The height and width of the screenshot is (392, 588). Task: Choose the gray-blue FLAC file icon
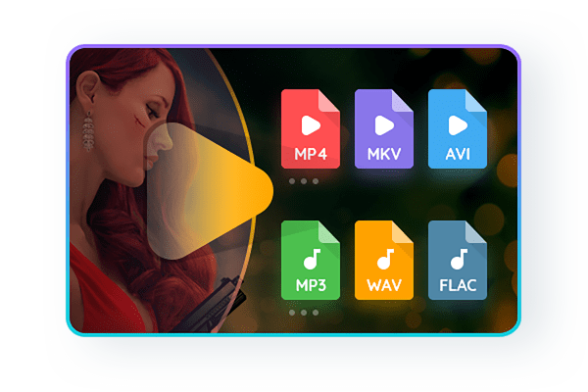[x=458, y=261]
